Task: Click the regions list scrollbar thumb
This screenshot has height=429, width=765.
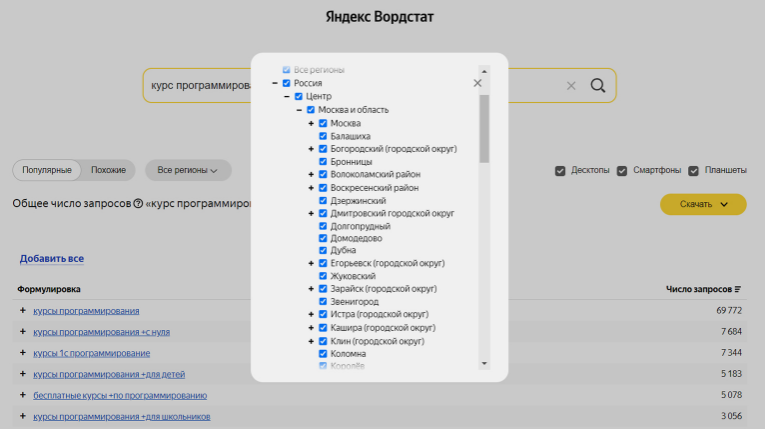Action: pos(484,129)
